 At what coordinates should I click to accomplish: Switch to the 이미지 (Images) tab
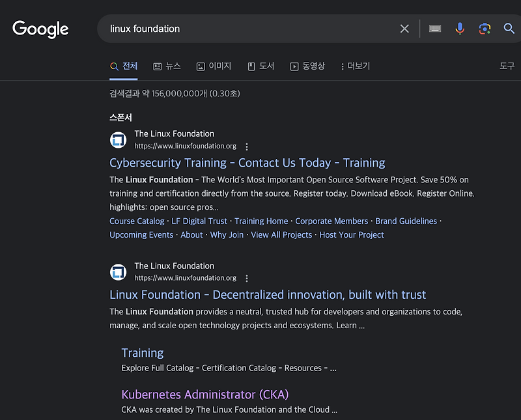pos(214,66)
